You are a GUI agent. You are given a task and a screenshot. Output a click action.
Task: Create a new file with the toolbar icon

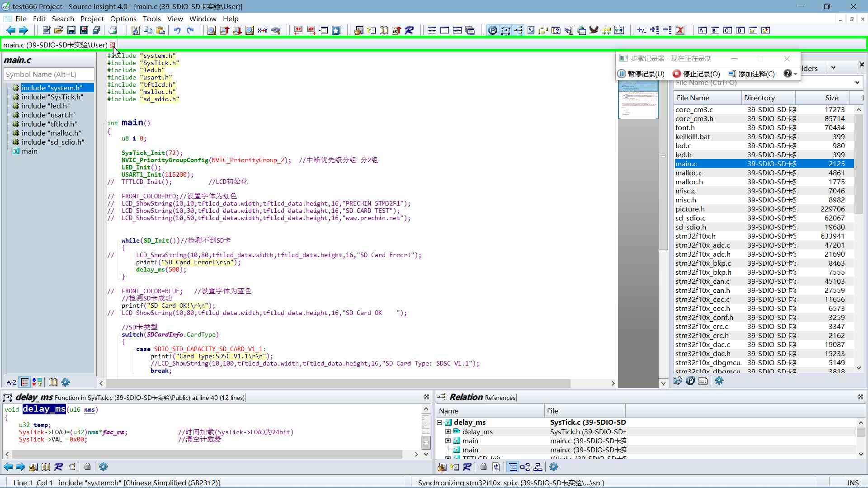46,30
